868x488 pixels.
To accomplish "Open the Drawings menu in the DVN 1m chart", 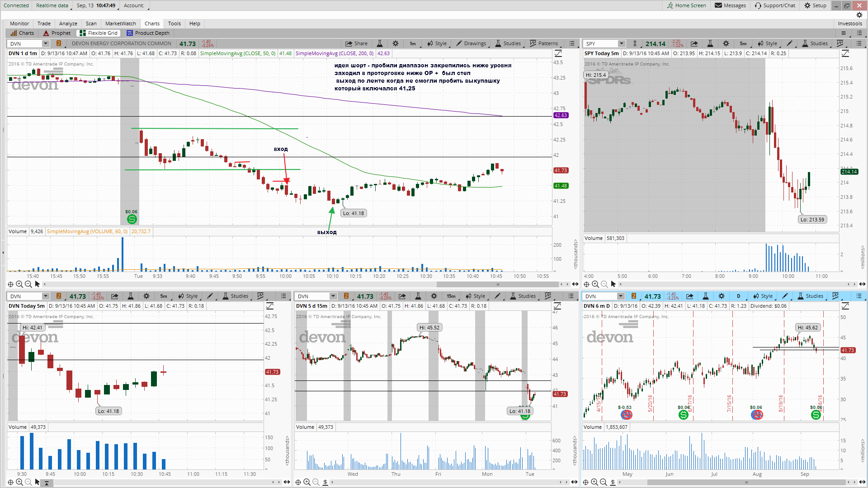I will pos(471,43).
